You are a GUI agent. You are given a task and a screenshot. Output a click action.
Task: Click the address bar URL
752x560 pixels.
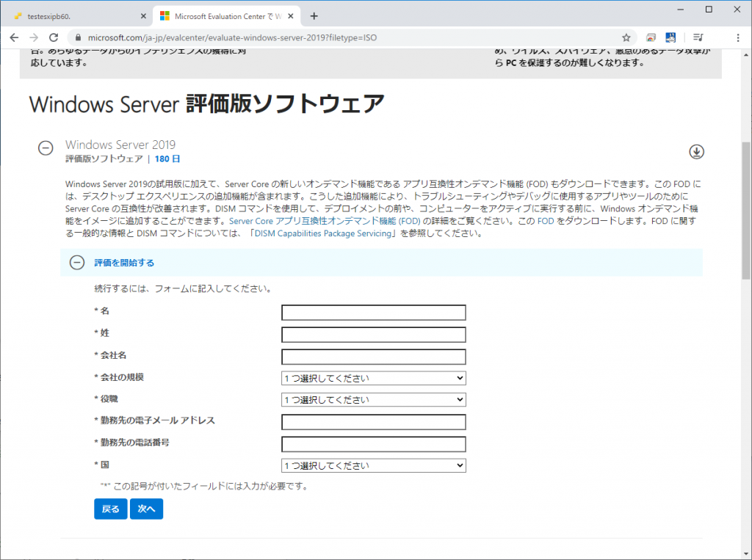tap(232, 37)
